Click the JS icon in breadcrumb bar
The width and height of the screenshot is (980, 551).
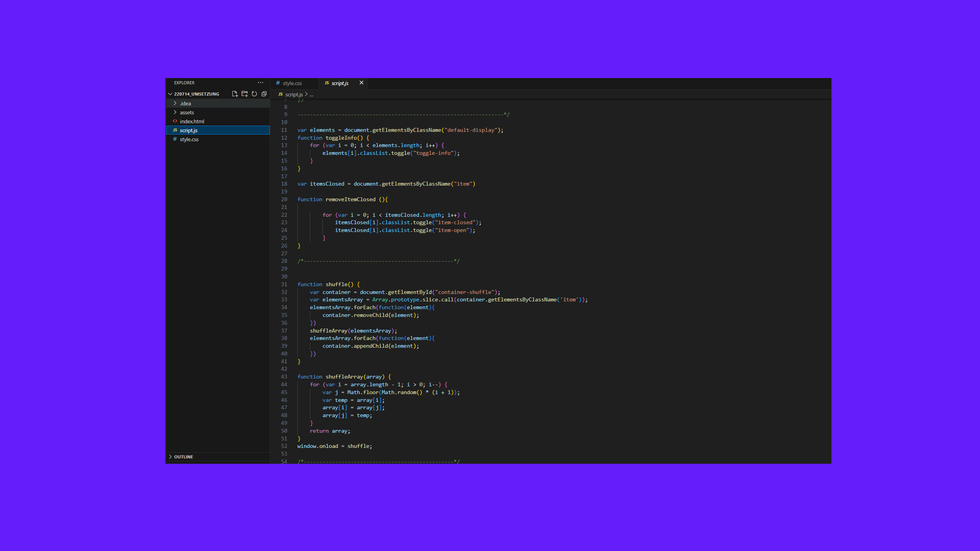click(x=280, y=94)
